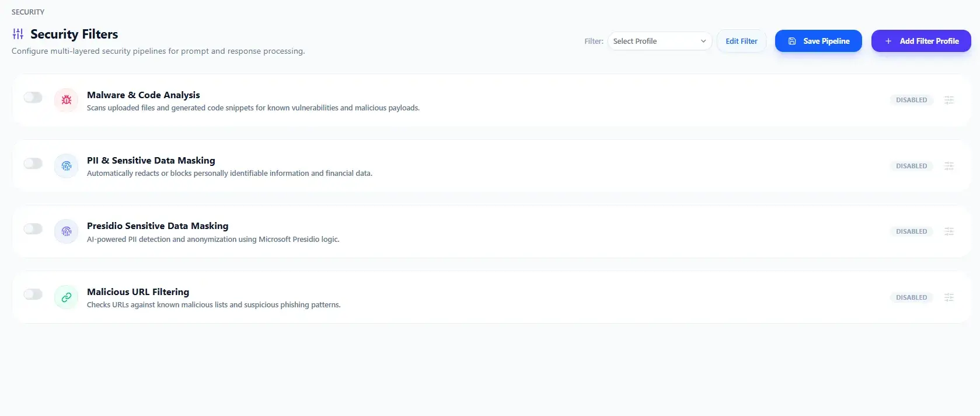Image resolution: width=980 pixels, height=416 pixels.
Task: Click the Edit Filter button
Action: [x=741, y=41]
